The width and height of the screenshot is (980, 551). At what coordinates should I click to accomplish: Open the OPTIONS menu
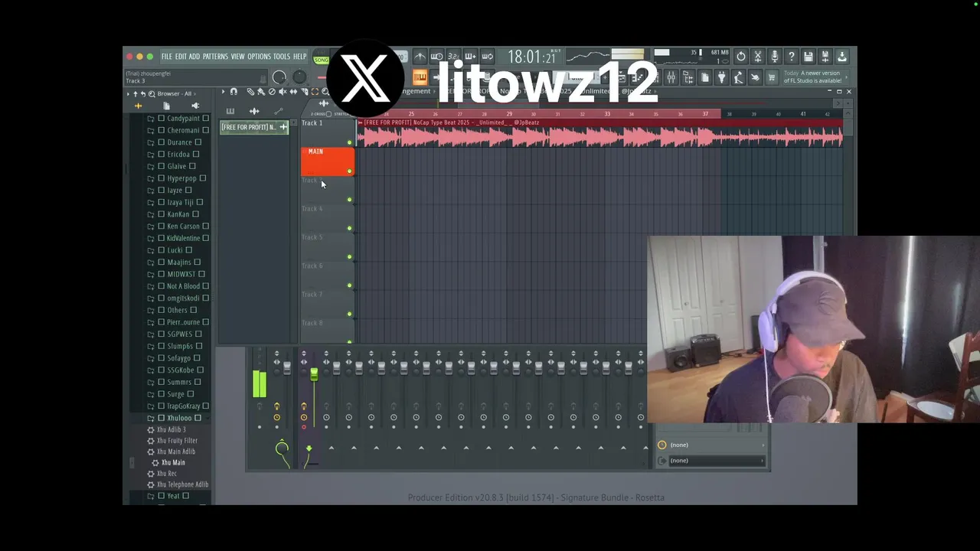259,57
